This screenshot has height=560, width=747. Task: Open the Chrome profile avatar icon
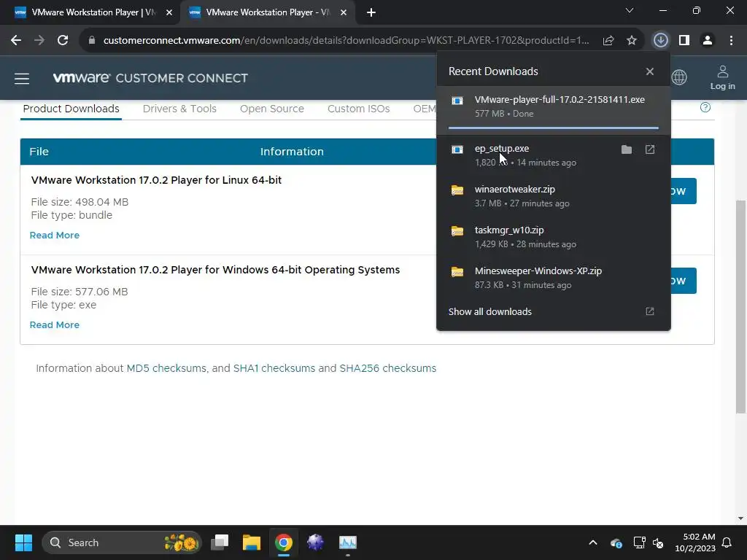click(x=708, y=40)
